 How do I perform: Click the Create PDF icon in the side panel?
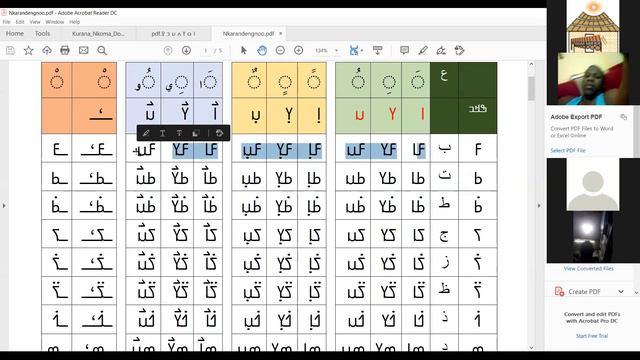tap(559, 291)
